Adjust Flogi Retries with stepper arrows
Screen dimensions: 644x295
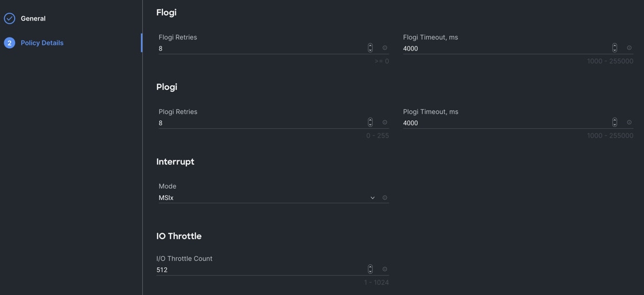pyautogui.click(x=370, y=48)
